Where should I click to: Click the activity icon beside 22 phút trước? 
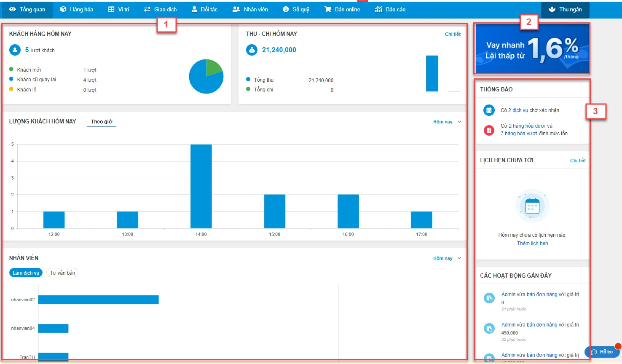click(x=489, y=329)
